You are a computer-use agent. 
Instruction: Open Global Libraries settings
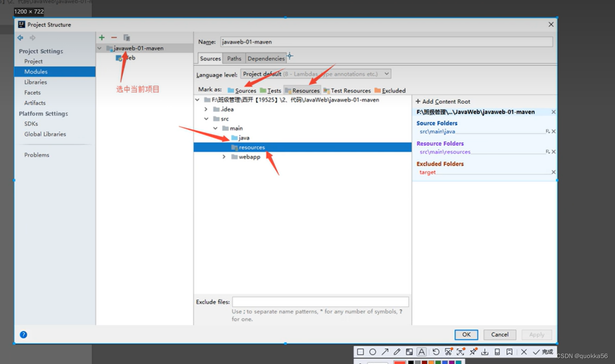(45, 134)
